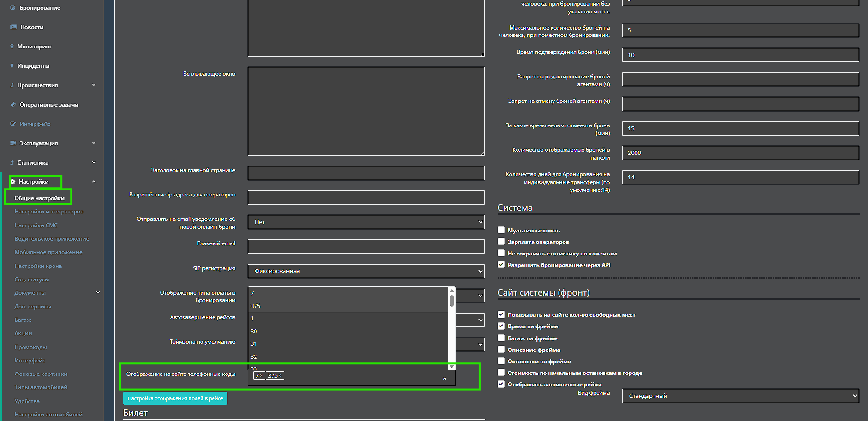Select code 30 in phone codes list

pos(254,332)
